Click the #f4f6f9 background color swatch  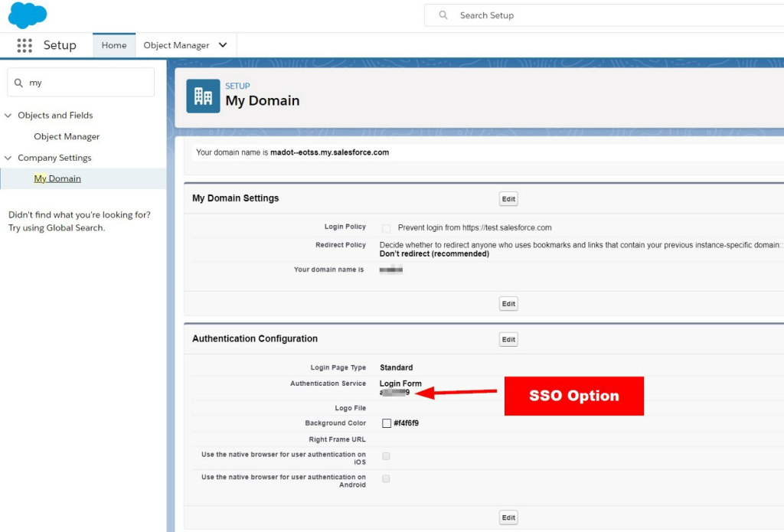pos(387,423)
